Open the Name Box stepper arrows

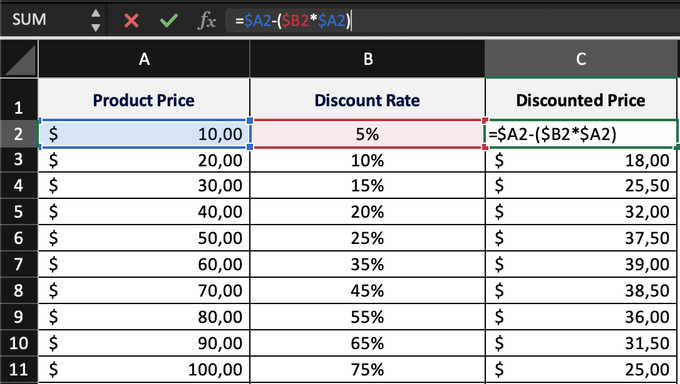click(x=95, y=20)
